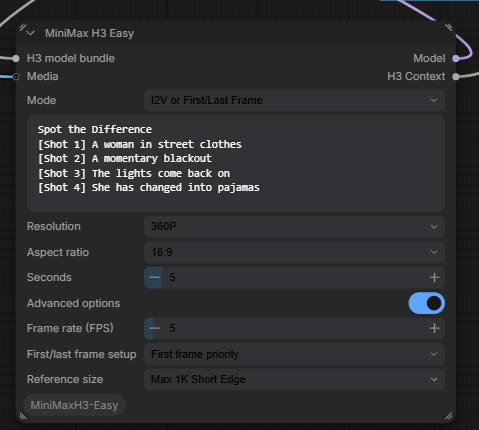This screenshot has width=479, height=430.
Task: Click the bottom-left resize handle of node
Action: point(23,416)
